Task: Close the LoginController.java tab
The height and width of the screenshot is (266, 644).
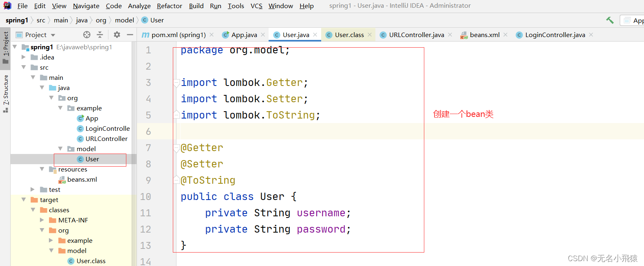Action: pos(591,35)
